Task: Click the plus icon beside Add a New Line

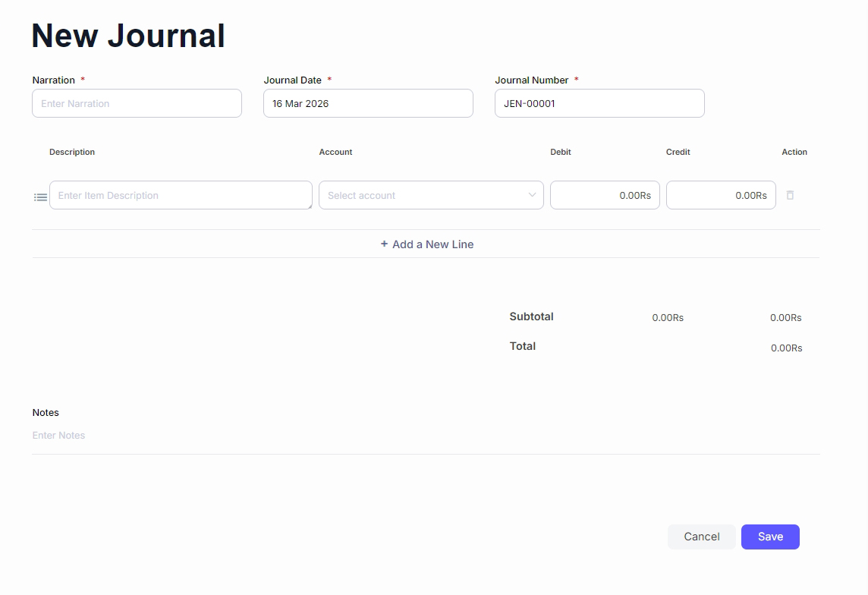Action: click(384, 244)
